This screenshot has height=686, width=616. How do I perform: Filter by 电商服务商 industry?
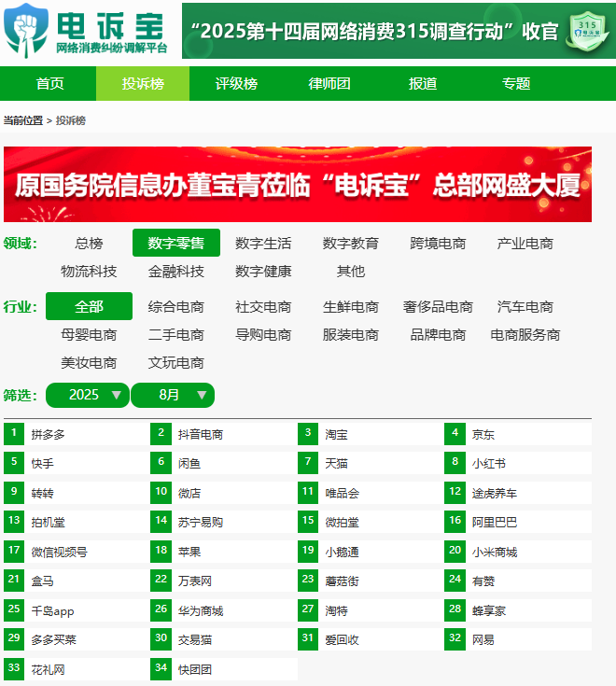click(x=525, y=335)
